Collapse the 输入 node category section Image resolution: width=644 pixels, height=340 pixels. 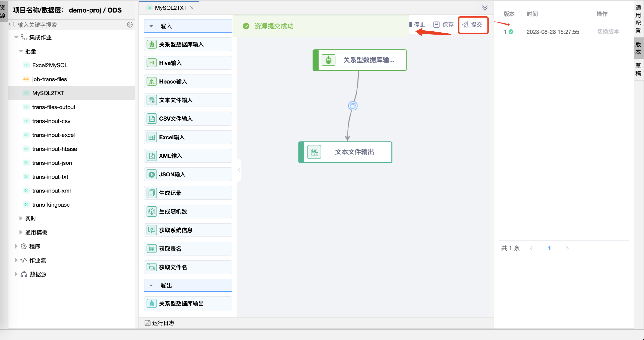pos(151,26)
